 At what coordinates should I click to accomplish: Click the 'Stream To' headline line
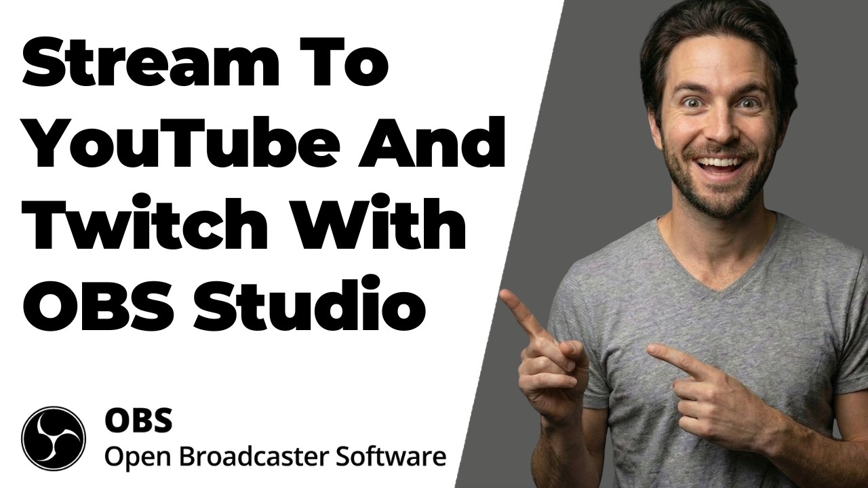206,63
